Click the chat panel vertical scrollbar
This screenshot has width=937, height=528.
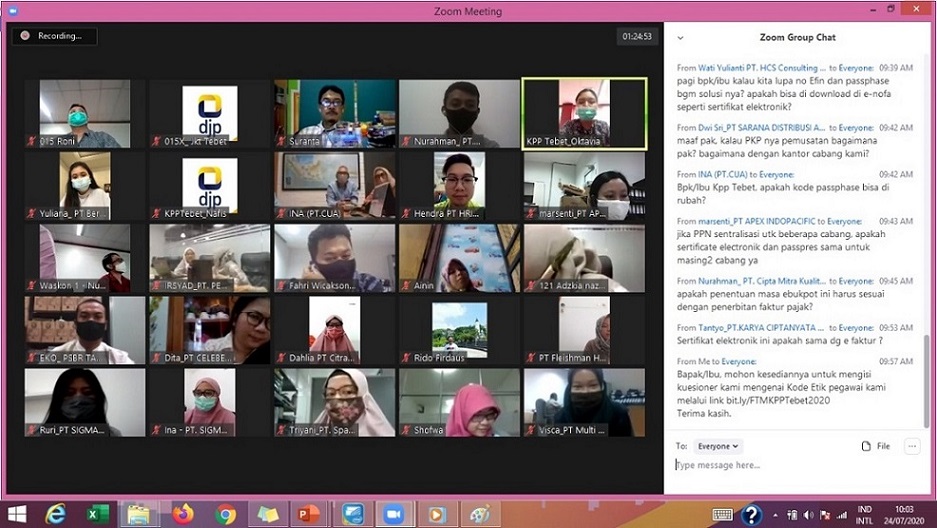point(925,380)
